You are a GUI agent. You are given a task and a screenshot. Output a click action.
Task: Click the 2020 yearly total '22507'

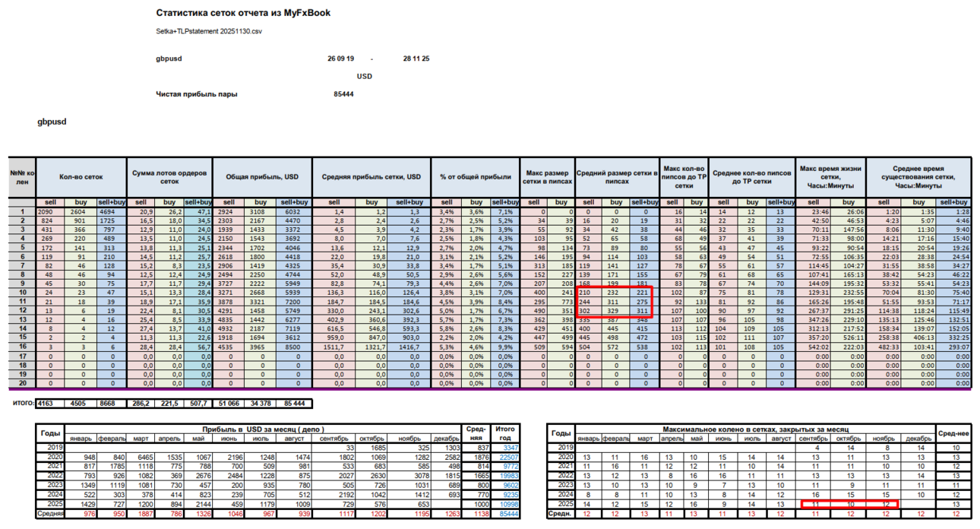tap(504, 456)
